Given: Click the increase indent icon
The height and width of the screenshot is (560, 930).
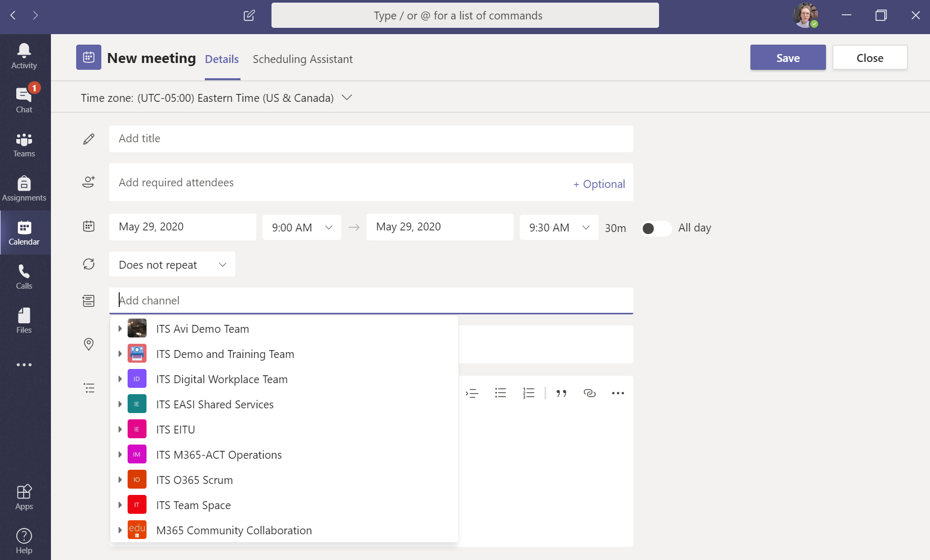Looking at the screenshot, I should pyautogui.click(x=472, y=393).
